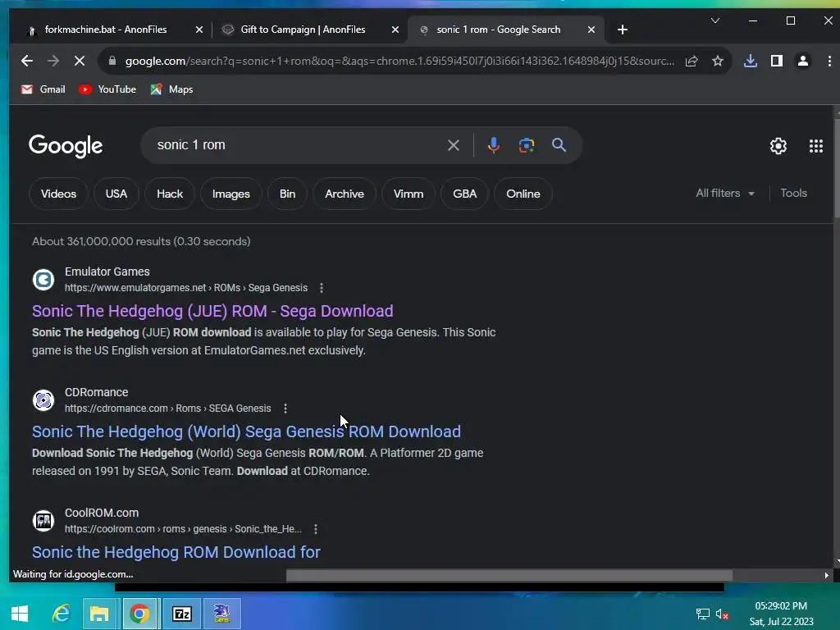Open search Tools

(793, 194)
